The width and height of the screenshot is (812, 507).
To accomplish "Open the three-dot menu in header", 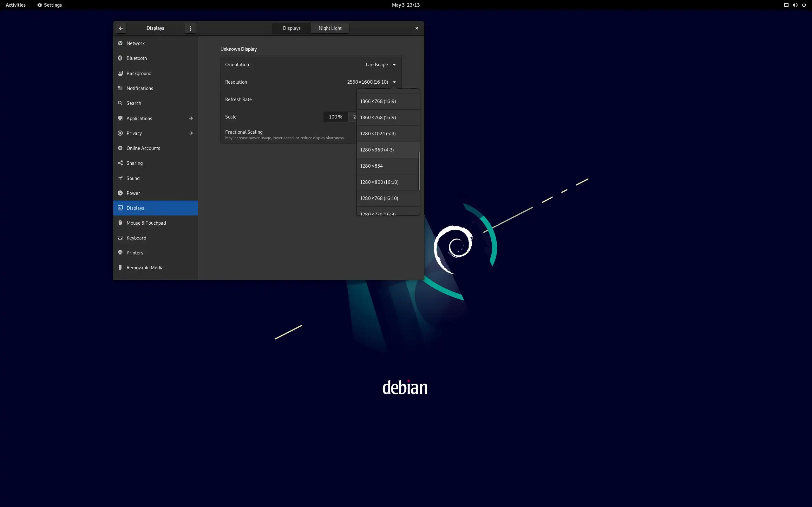I will point(190,28).
